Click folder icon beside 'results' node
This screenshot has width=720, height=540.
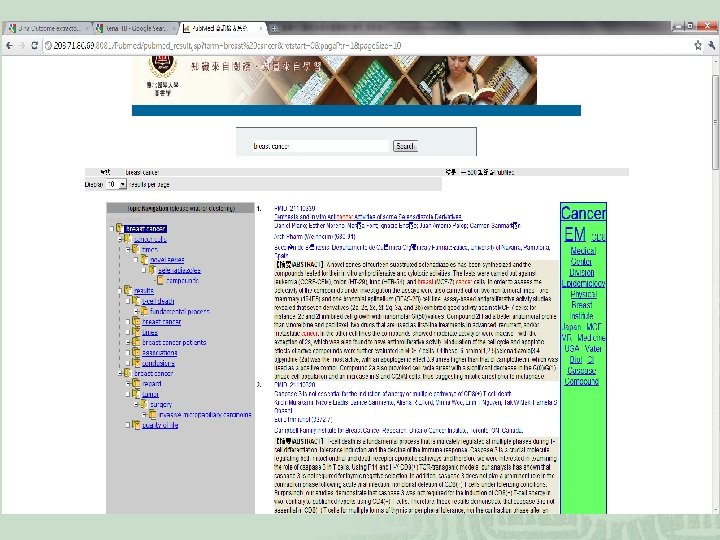(128, 290)
